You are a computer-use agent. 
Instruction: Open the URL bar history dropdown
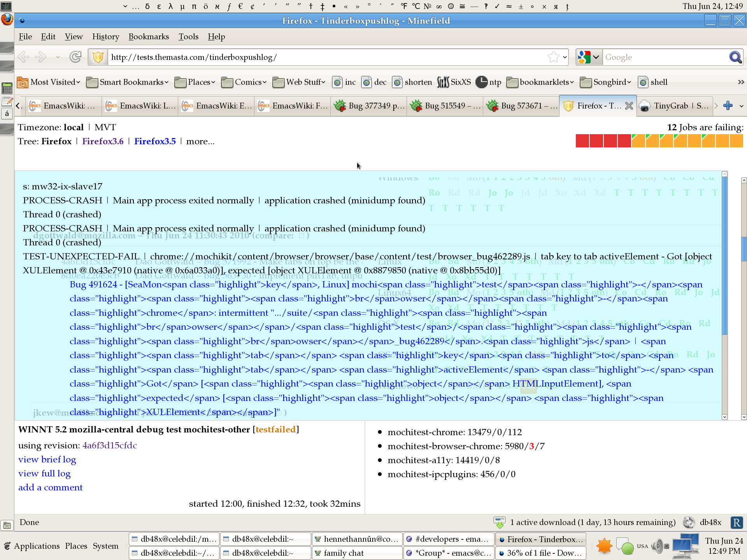(x=565, y=57)
